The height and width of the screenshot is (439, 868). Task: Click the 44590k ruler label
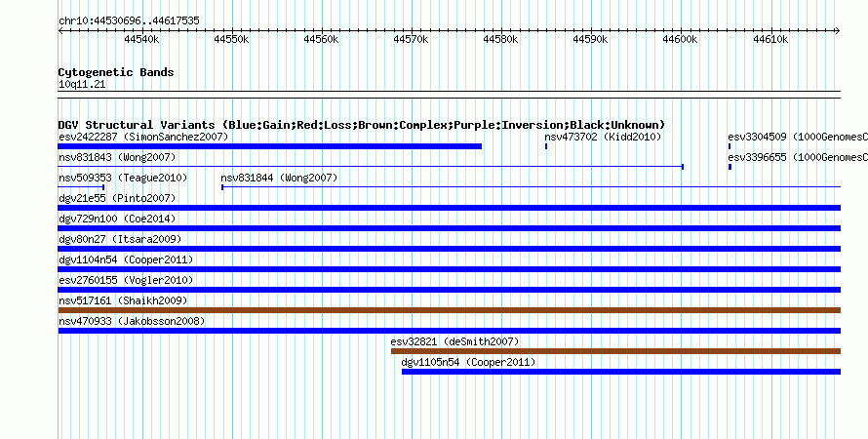pos(590,39)
